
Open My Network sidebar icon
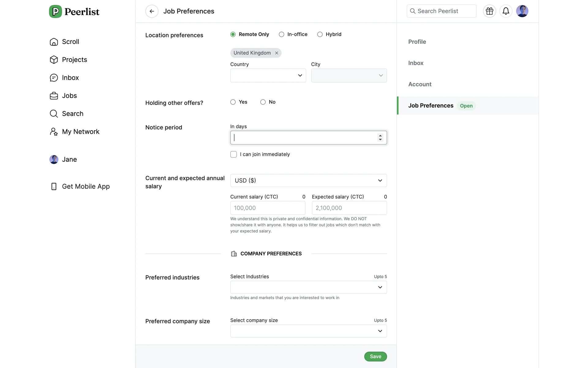point(54,132)
